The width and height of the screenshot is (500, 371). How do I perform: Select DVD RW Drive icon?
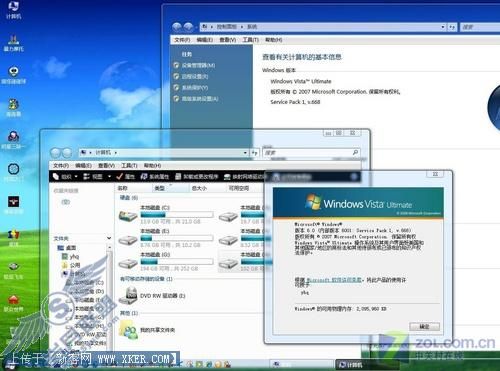128,296
